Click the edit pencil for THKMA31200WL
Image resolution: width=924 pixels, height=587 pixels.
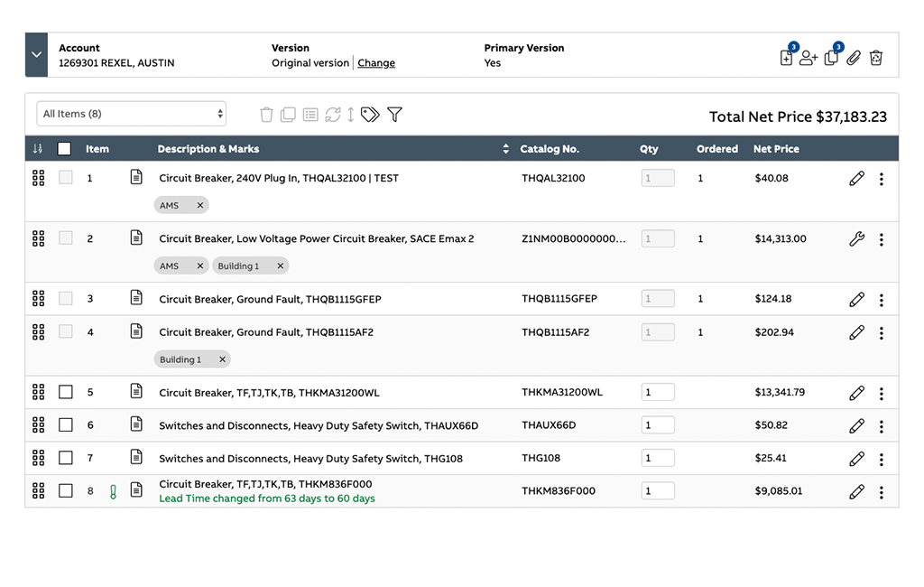pyautogui.click(x=857, y=393)
